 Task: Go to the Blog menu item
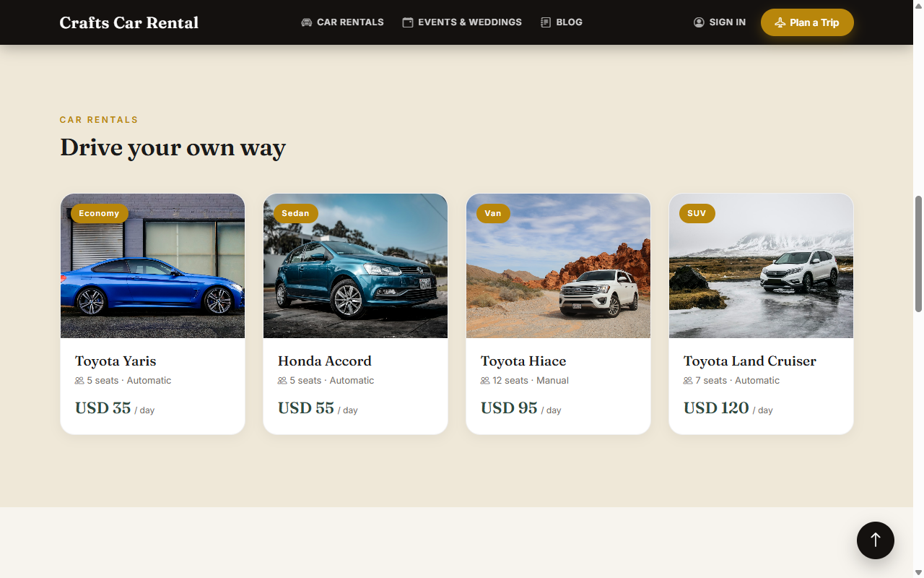562,22
